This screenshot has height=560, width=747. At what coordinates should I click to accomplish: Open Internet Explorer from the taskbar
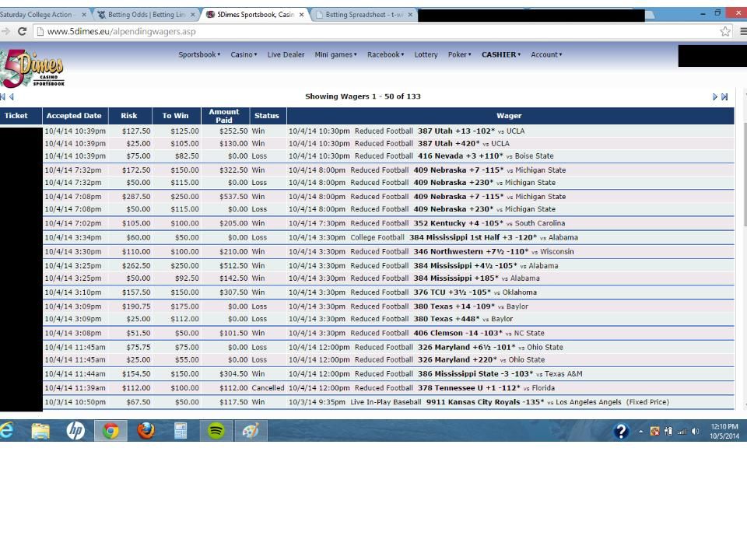[x=7, y=430]
